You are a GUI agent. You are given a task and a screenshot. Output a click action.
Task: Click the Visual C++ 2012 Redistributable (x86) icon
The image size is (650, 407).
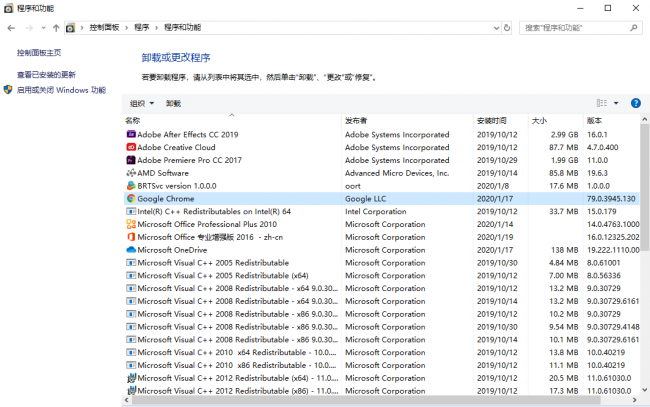pos(131,391)
